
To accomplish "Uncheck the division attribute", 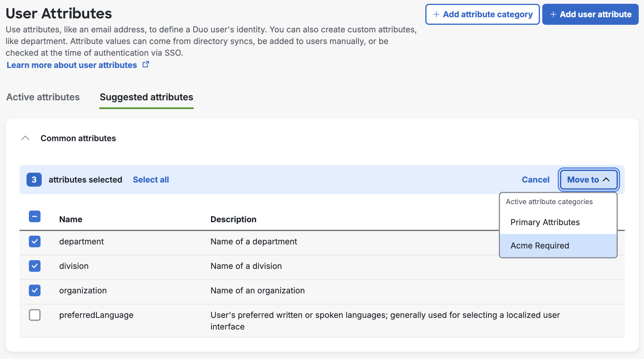I will coord(35,266).
